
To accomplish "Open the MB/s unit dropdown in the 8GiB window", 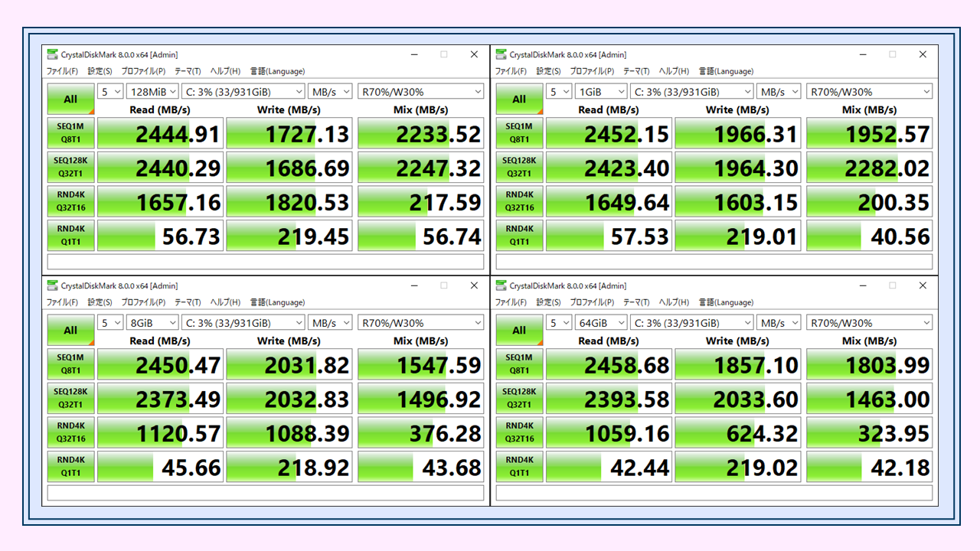I will [330, 323].
